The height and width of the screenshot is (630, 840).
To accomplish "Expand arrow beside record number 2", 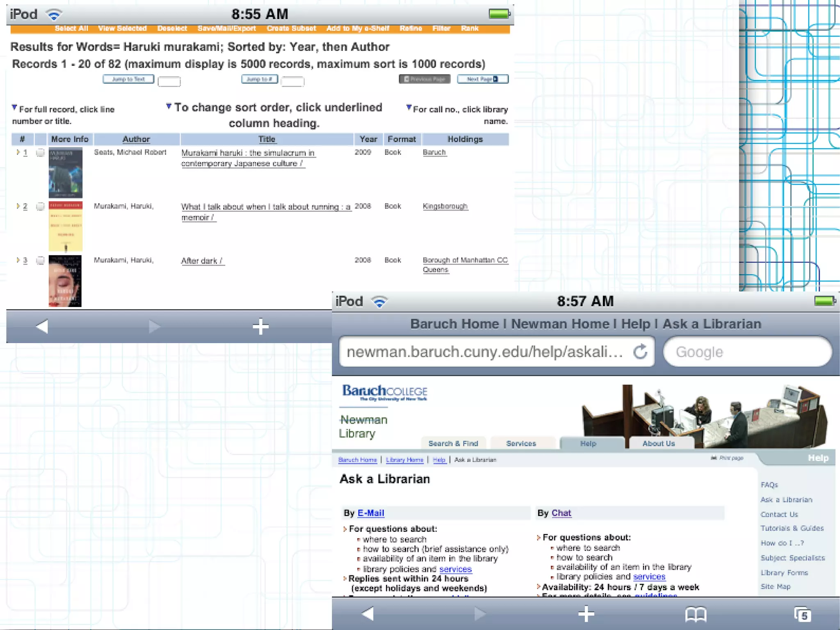I will coord(18,206).
